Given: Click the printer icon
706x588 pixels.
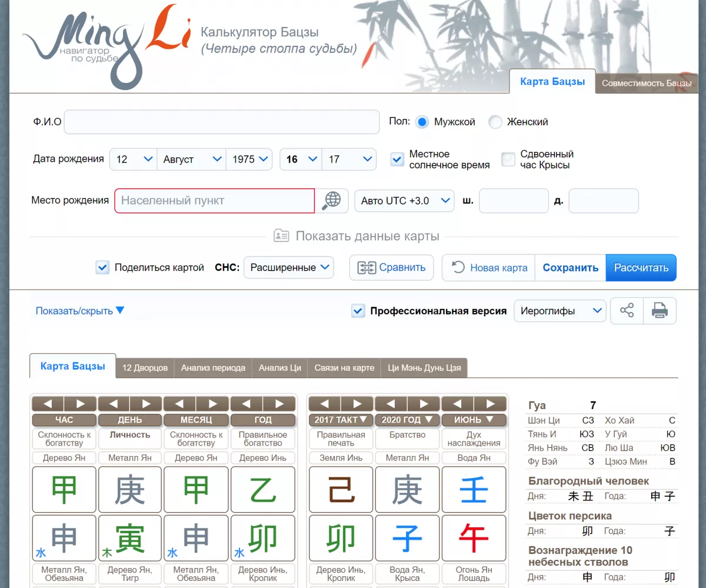Looking at the screenshot, I should click(660, 310).
